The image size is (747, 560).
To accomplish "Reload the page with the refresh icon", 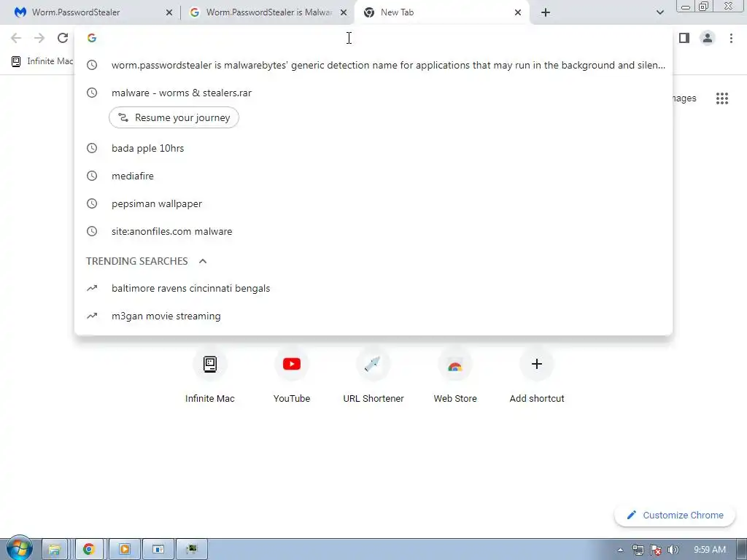I will point(63,38).
